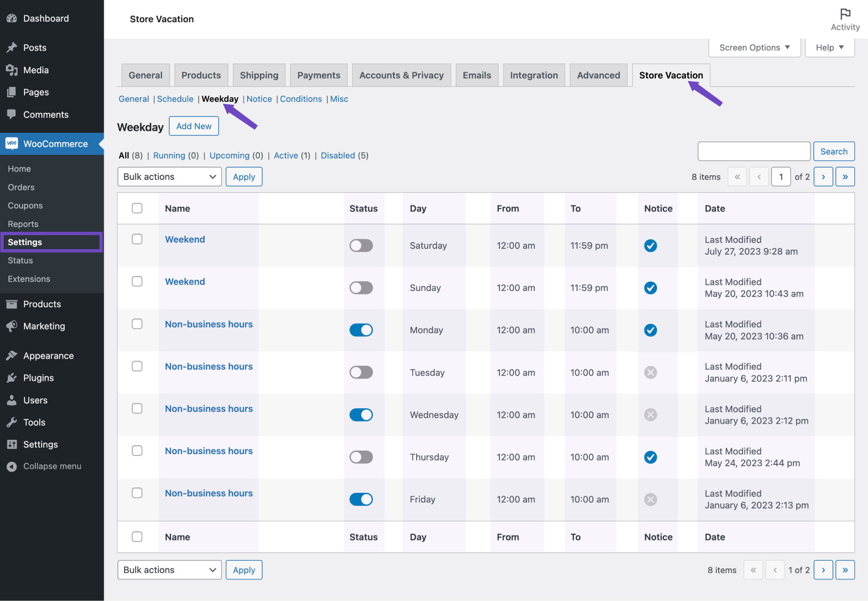Click inside the search input field
The image size is (868, 601).
[754, 151]
